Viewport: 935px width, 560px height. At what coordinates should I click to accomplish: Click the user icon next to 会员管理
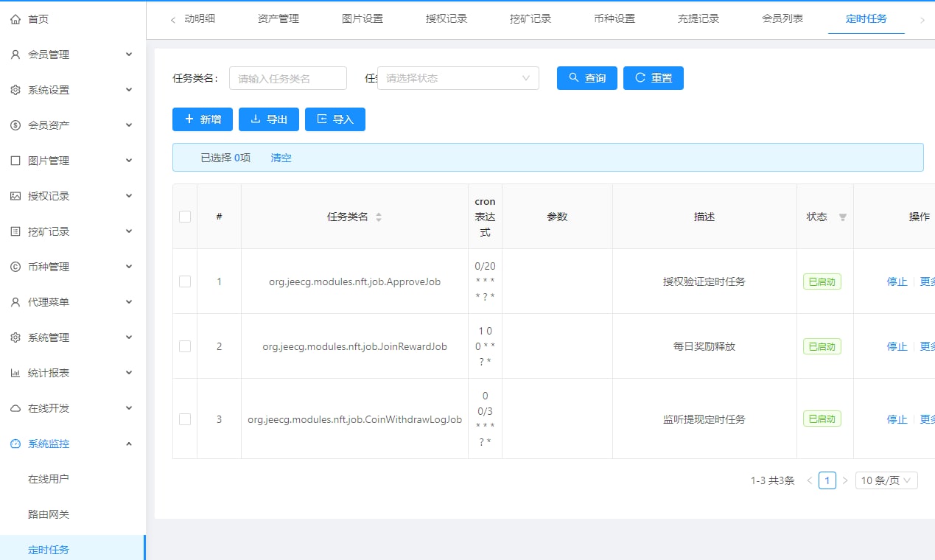pos(15,55)
